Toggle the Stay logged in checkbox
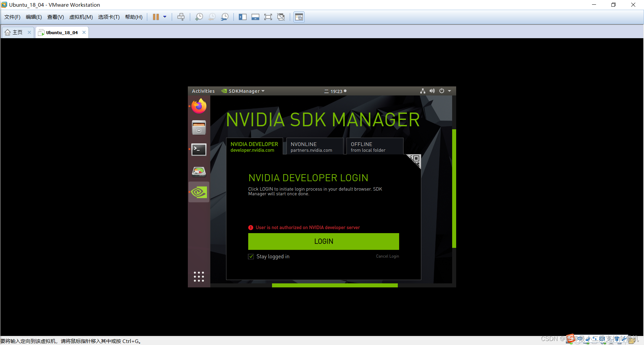This screenshot has width=644, height=345. [x=251, y=257]
